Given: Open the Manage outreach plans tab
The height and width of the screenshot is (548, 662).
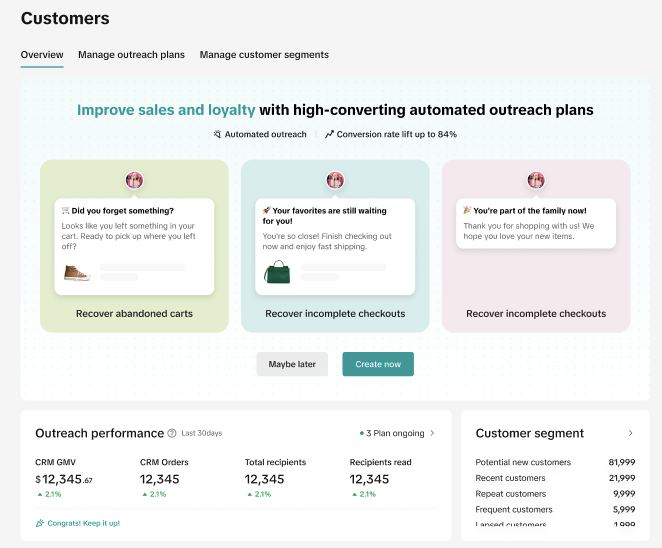Looking at the screenshot, I should pos(131,55).
